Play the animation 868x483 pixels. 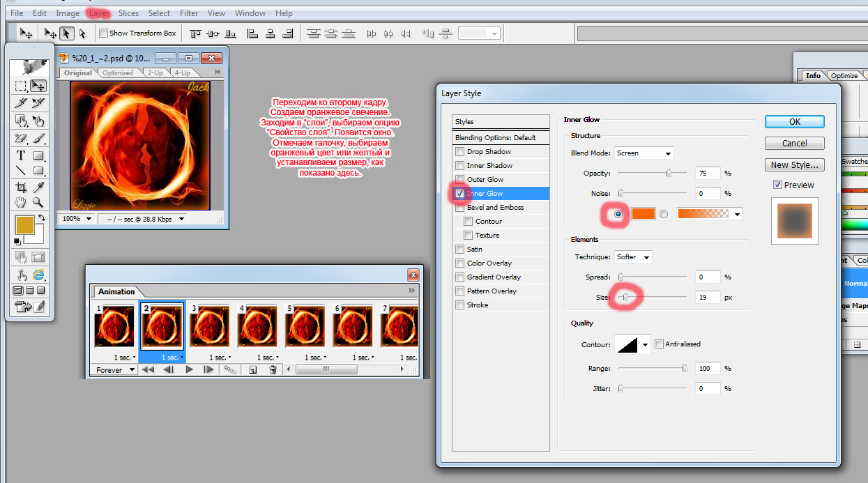click(189, 370)
